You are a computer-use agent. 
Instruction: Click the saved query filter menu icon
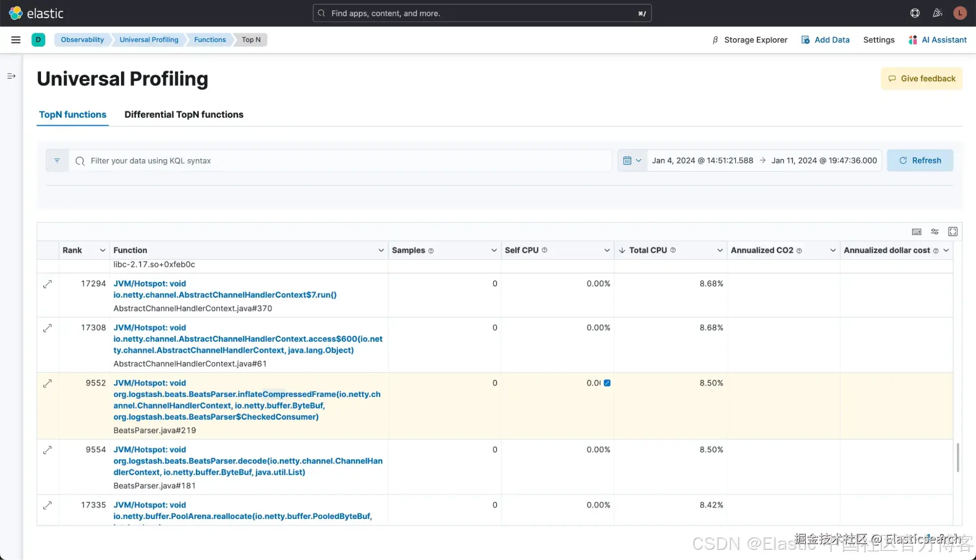57,161
